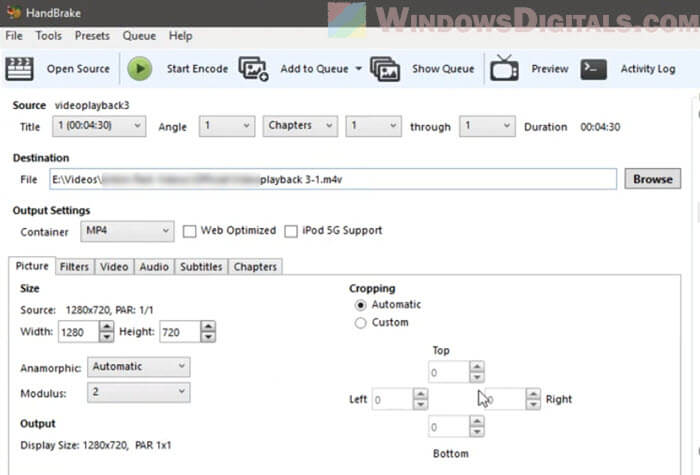Click the HandBrake app logo in title bar
Viewport: 700px width, 475px height.
[14, 12]
